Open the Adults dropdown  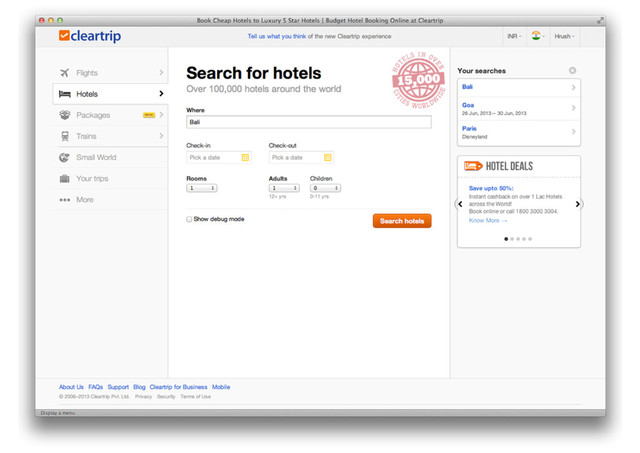tap(284, 188)
